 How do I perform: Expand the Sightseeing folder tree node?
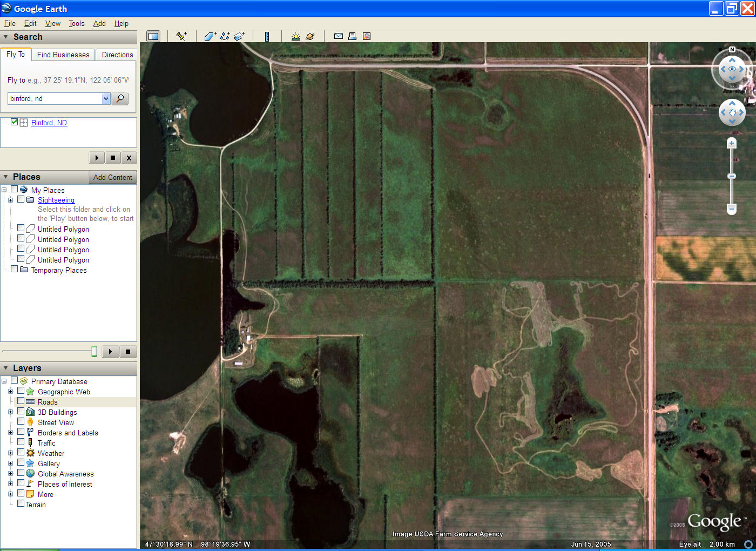click(x=10, y=200)
